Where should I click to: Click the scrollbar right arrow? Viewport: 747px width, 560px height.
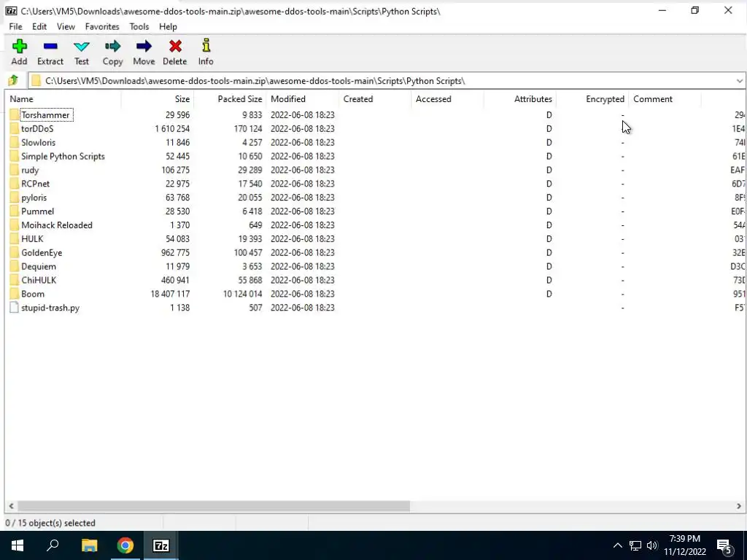pyautogui.click(x=739, y=506)
